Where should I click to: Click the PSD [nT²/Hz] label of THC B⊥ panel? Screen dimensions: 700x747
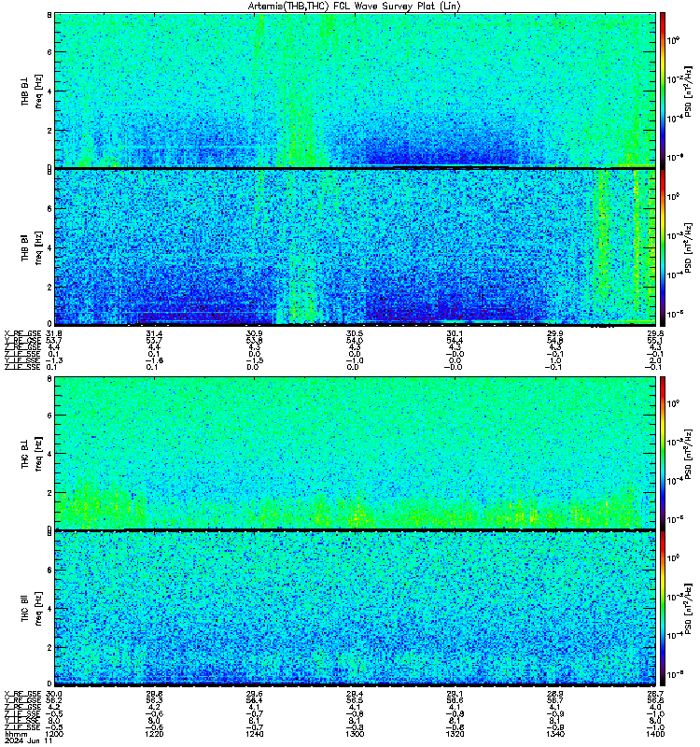[x=688, y=453]
